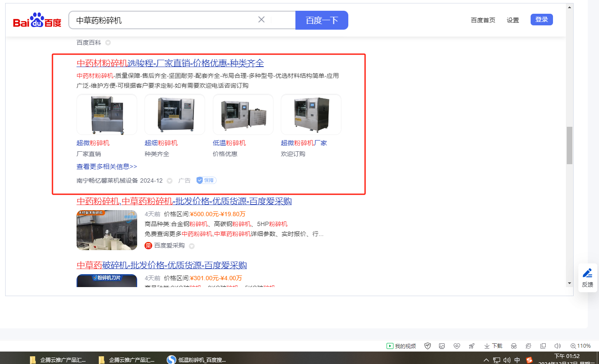Click the Sogou input S icon in tray
This screenshot has width=599, height=364.
(529, 360)
